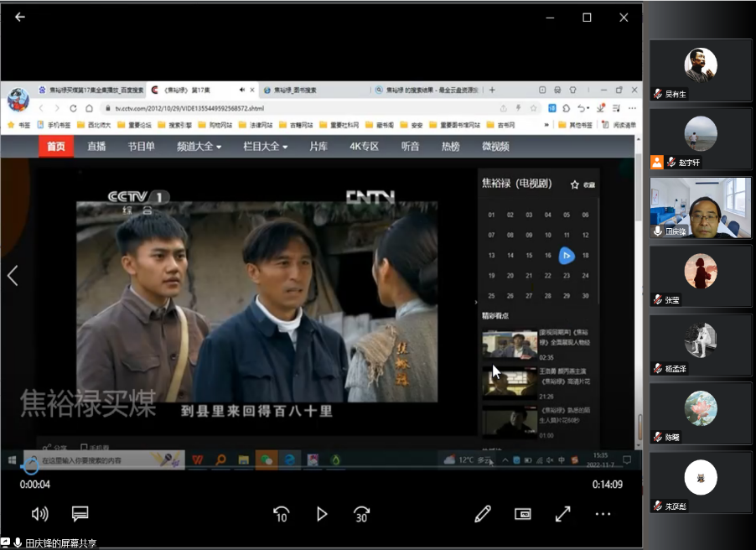Open the more options ellipsis menu
This screenshot has height=550, width=756.
[603, 513]
